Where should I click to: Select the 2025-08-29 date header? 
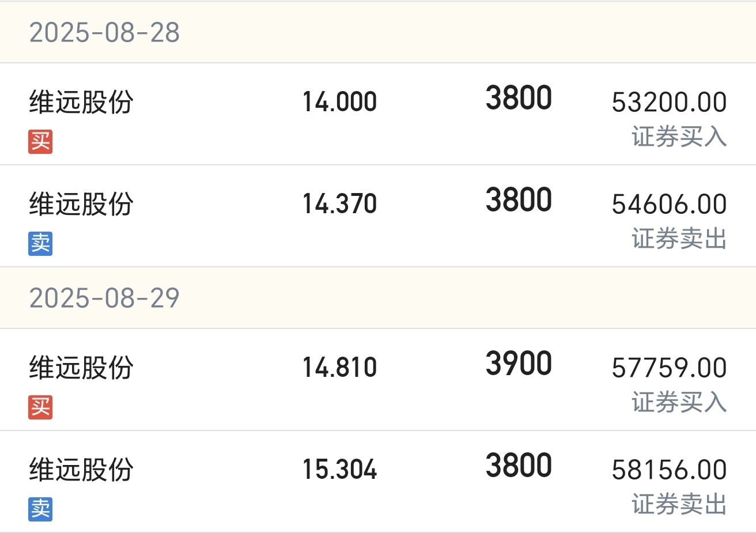click(x=378, y=298)
